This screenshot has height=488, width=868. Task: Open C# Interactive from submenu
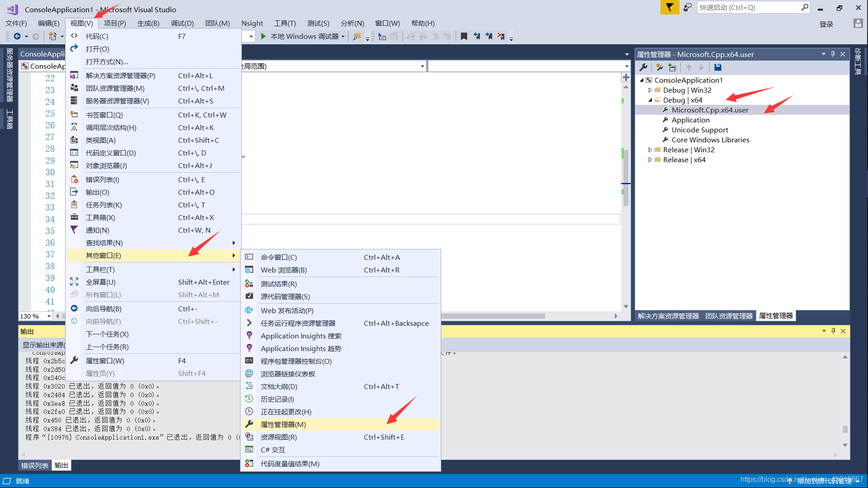point(341,450)
